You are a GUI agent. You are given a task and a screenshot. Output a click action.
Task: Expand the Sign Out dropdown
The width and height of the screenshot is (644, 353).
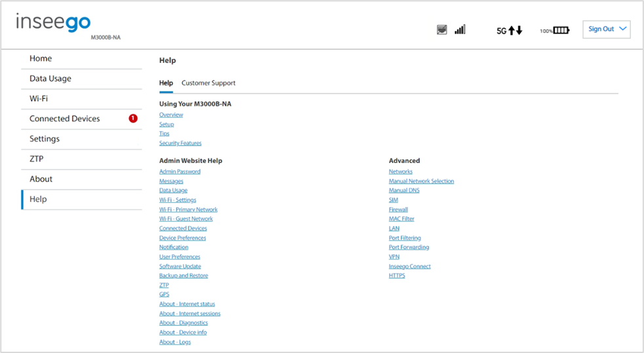[606, 29]
